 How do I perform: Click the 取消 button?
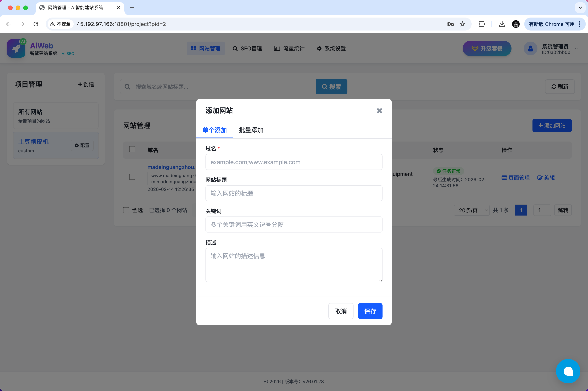341,311
